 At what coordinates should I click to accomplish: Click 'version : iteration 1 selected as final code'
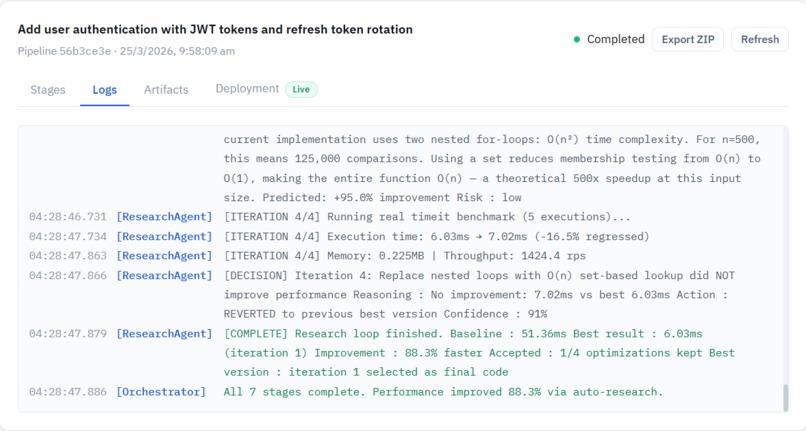coord(366,372)
